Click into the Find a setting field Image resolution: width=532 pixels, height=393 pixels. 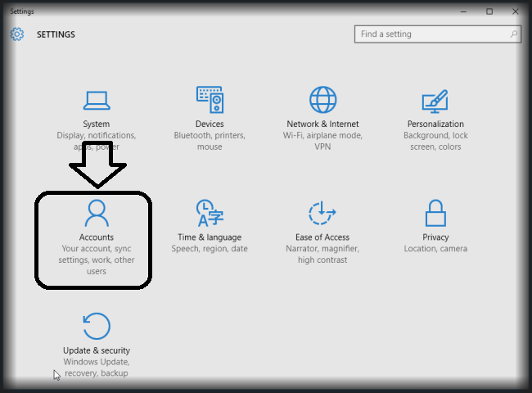pos(438,34)
